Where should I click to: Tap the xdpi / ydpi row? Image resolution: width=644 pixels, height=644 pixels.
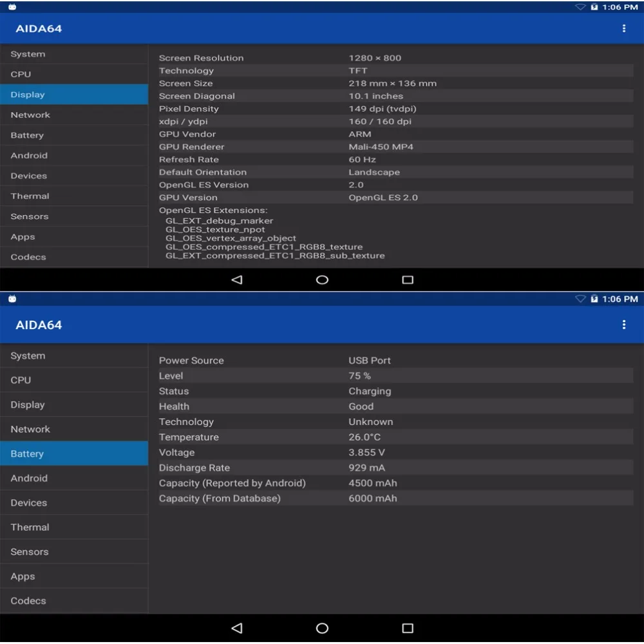coord(396,122)
